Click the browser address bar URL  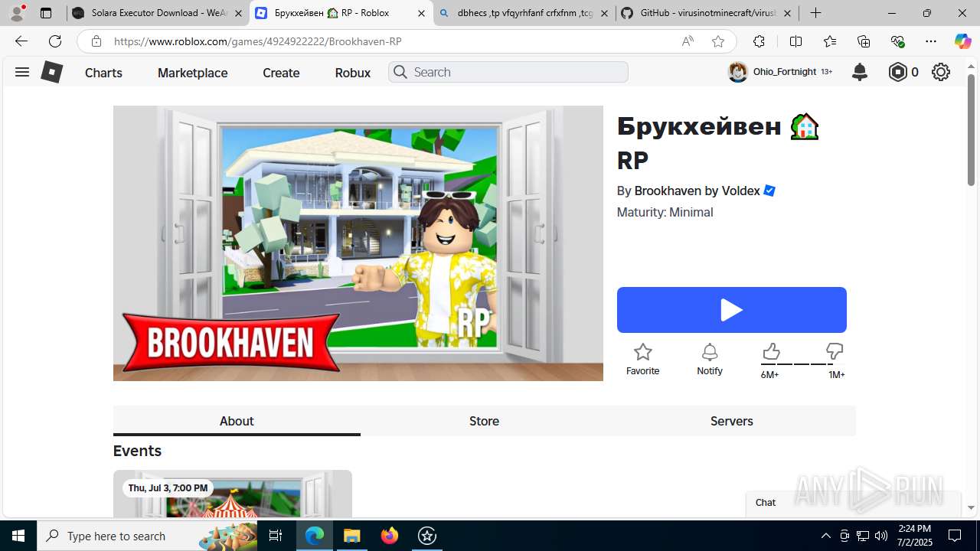pyautogui.click(x=257, y=41)
